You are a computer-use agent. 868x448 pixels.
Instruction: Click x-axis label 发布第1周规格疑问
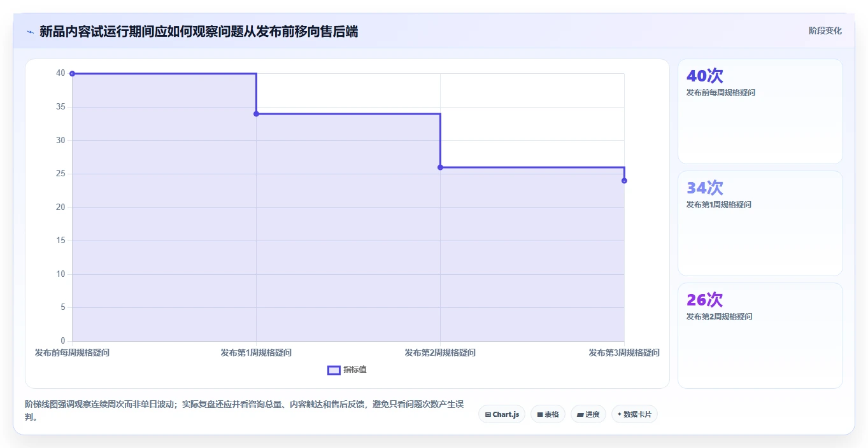click(x=256, y=353)
